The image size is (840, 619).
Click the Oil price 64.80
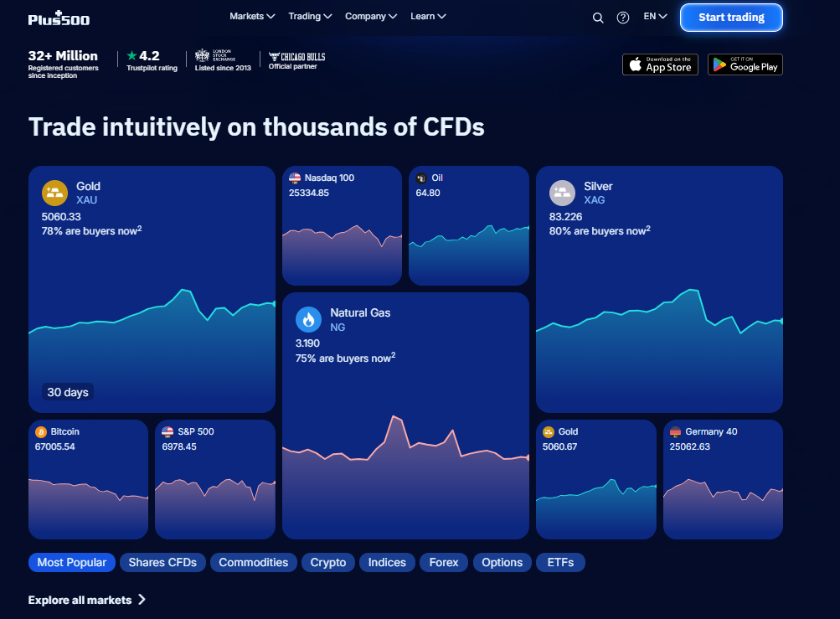[428, 193]
